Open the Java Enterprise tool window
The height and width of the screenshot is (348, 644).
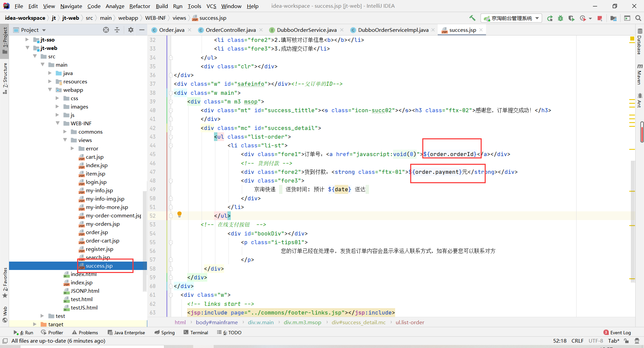coord(126,333)
